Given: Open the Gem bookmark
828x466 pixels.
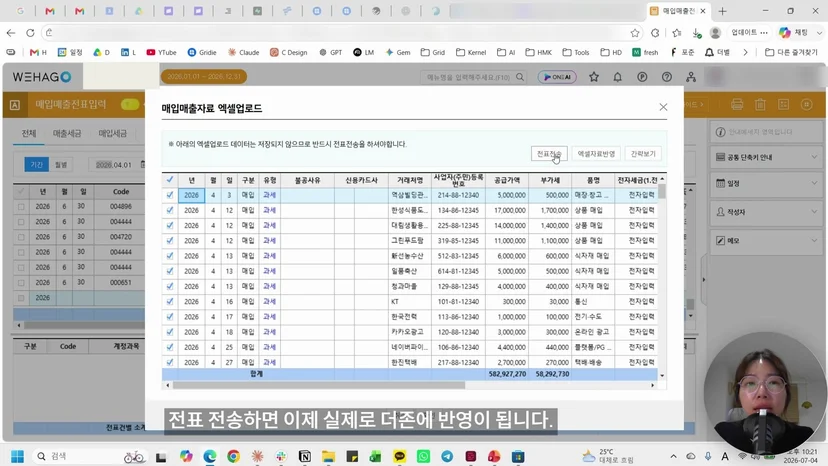Looking at the screenshot, I should tap(398, 52).
